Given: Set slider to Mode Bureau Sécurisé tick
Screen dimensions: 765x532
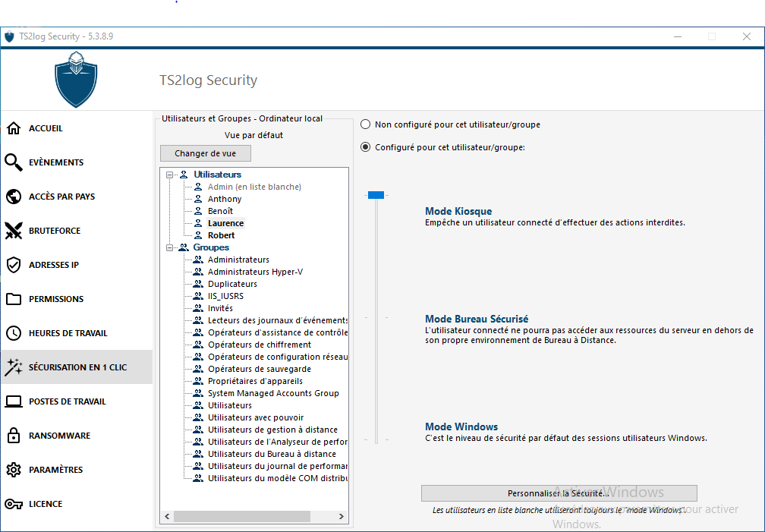Looking at the screenshot, I should click(376, 318).
